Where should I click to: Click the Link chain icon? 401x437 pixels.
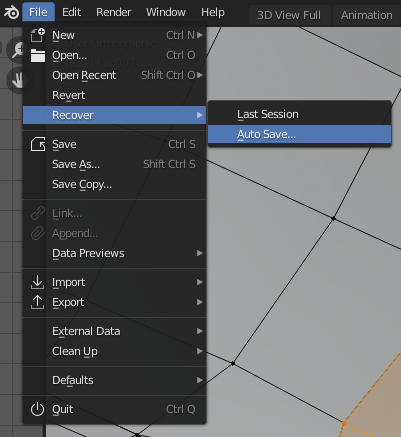point(38,213)
